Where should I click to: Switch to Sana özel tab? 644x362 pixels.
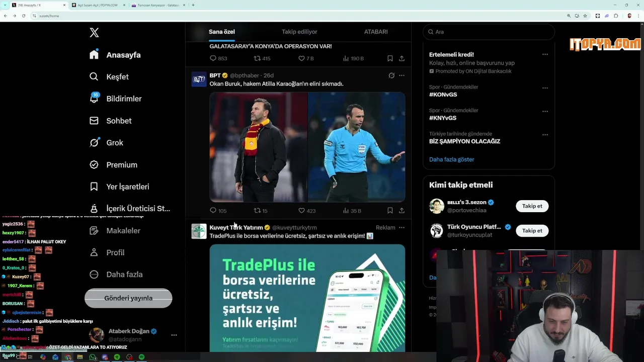pyautogui.click(x=222, y=32)
